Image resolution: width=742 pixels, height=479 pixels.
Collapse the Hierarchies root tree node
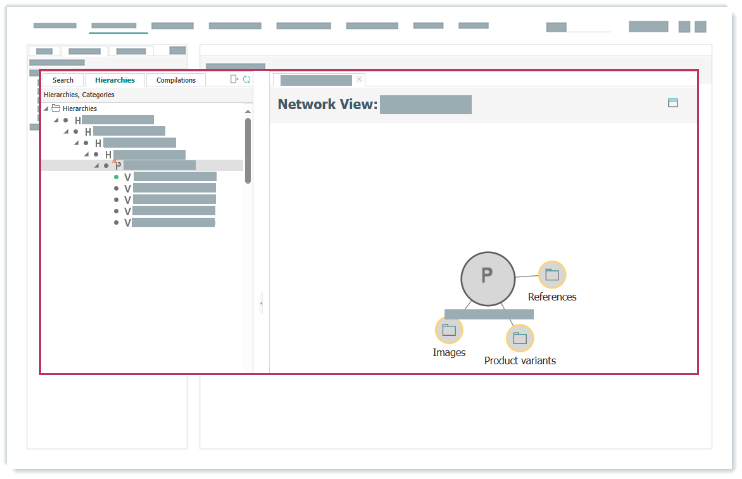(46, 108)
